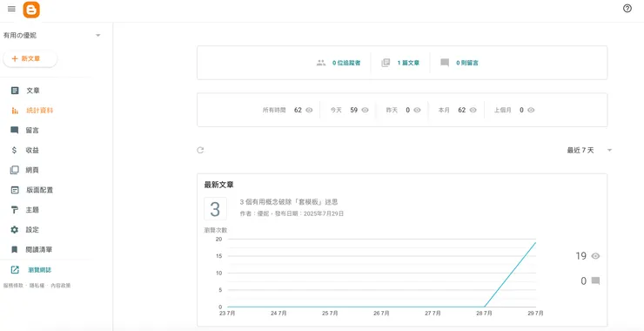Click the 28 7月 chart axis label
Image resolution: width=644 pixels, height=331 pixels.
[x=484, y=314]
